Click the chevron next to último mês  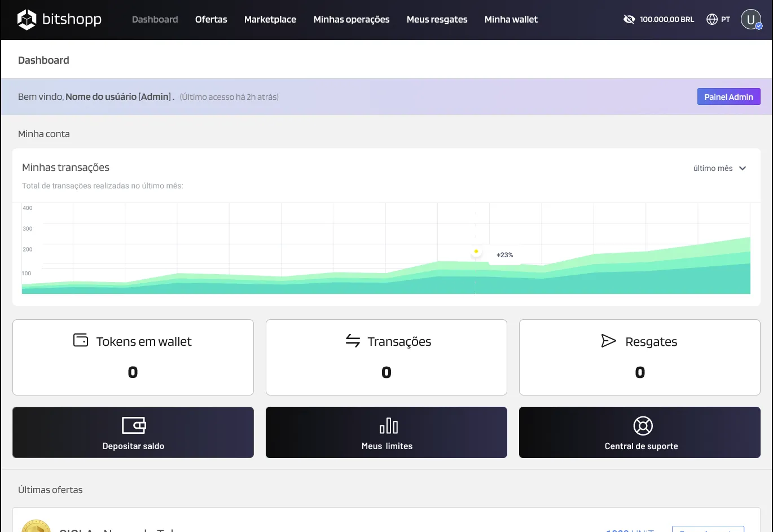pos(743,168)
